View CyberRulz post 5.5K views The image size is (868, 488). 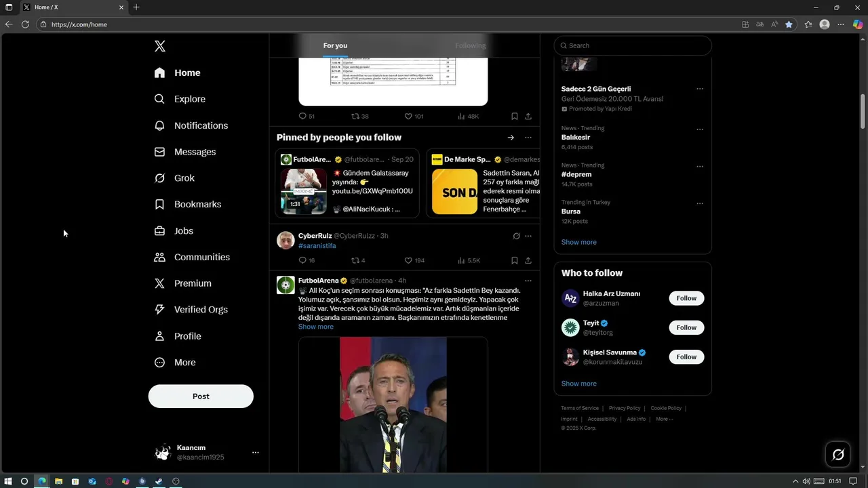coord(469,260)
